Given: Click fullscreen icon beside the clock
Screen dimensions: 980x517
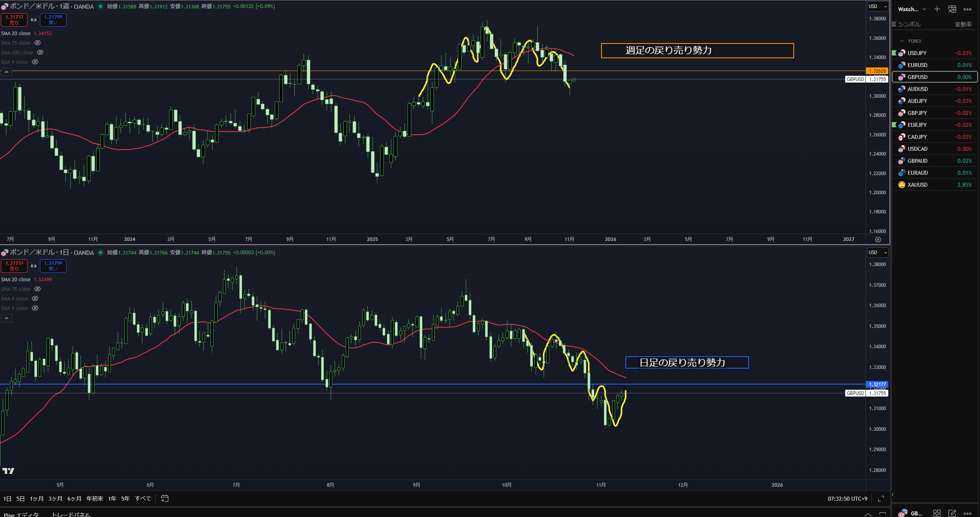Looking at the screenshot, I should coord(881,499).
